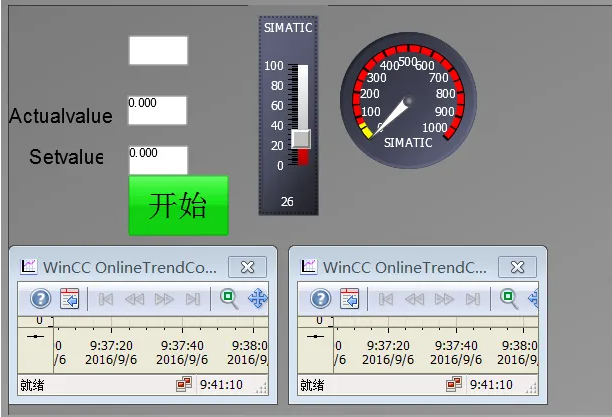Viewport: 612px width, 417px height.
Task: Click the help icon in right trend window
Action: pos(320,298)
